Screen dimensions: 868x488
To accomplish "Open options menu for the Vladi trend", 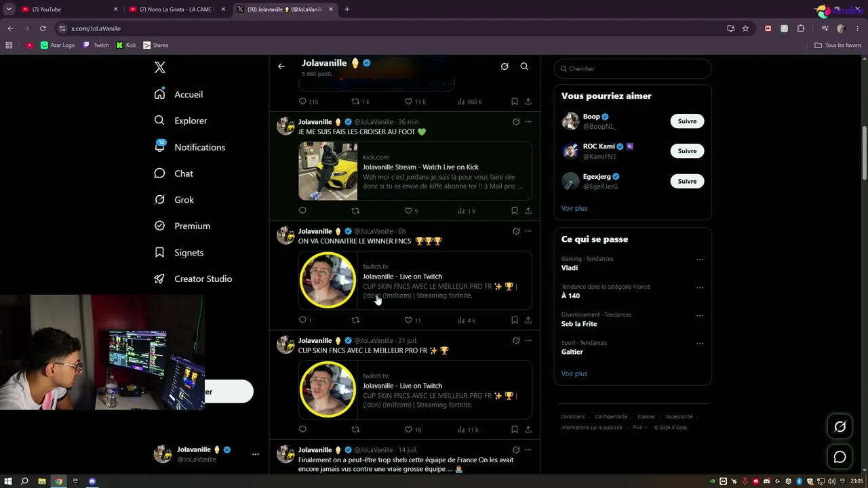I will coord(700,260).
